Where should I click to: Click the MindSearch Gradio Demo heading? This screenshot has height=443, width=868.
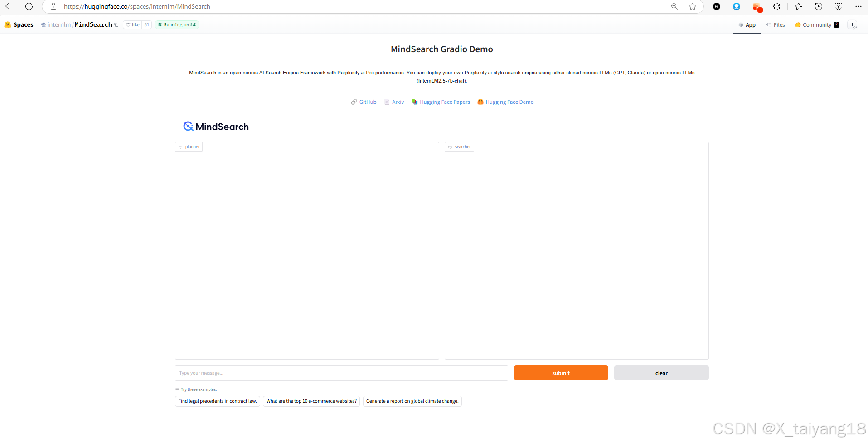click(x=442, y=49)
